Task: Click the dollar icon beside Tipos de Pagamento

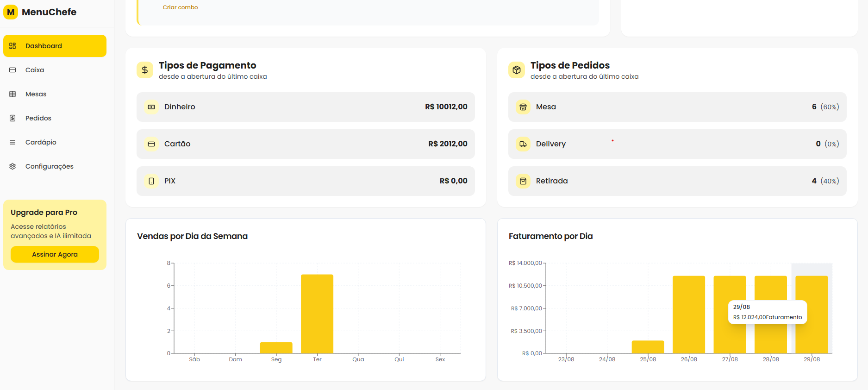Action: pyautogui.click(x=145, y=70)
